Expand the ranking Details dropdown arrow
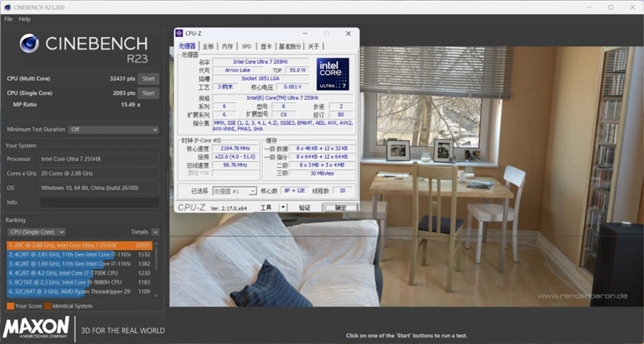Viewport: 644px width, 344px height. [x=155, y=232]
